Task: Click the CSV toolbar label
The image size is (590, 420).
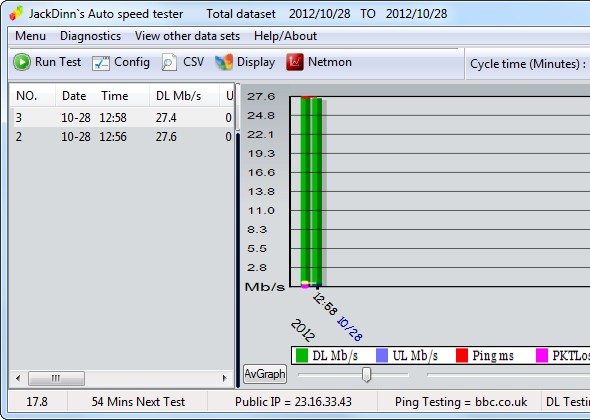Action: click(193, 62)
